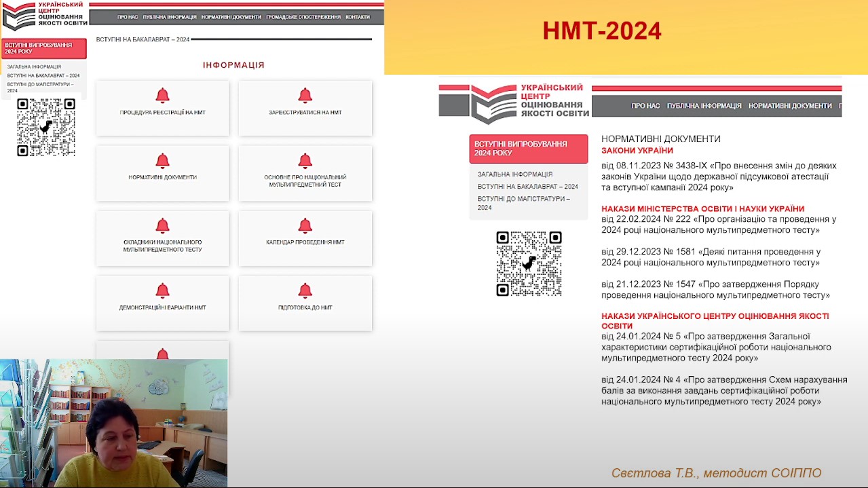Select ВСТУПНІ ДО МАГІСТРАТУРИ – 2024 in the large sidebar
868x488 pixels.
click(x=523, y=203)
